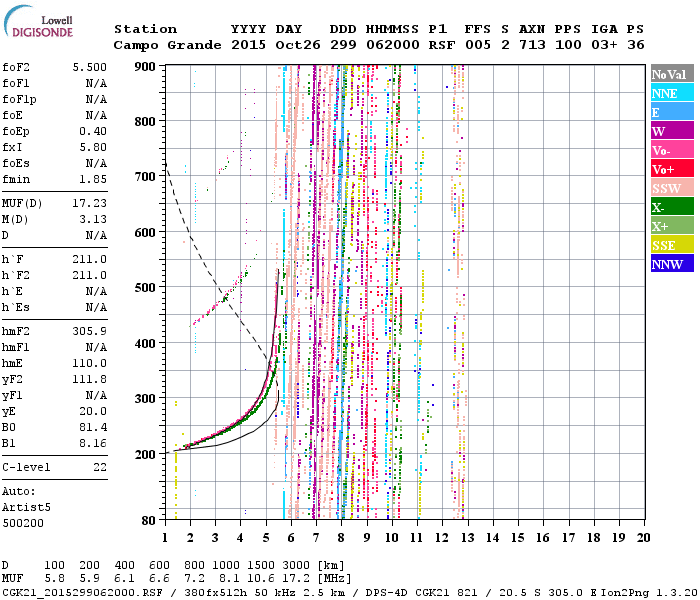
Task: Click the CGK21_2015299062000.RSF filename
Action: click(82, 593)
